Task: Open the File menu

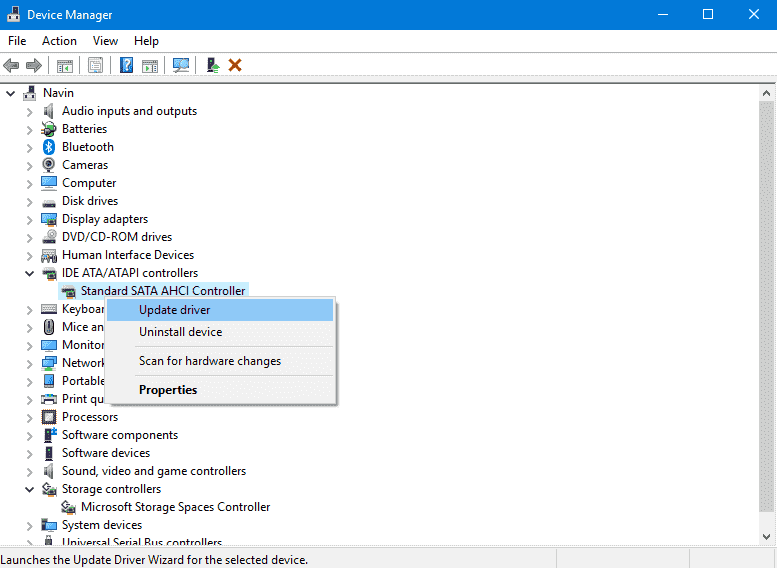Action: pyautogui.click(x=17, y=41)
